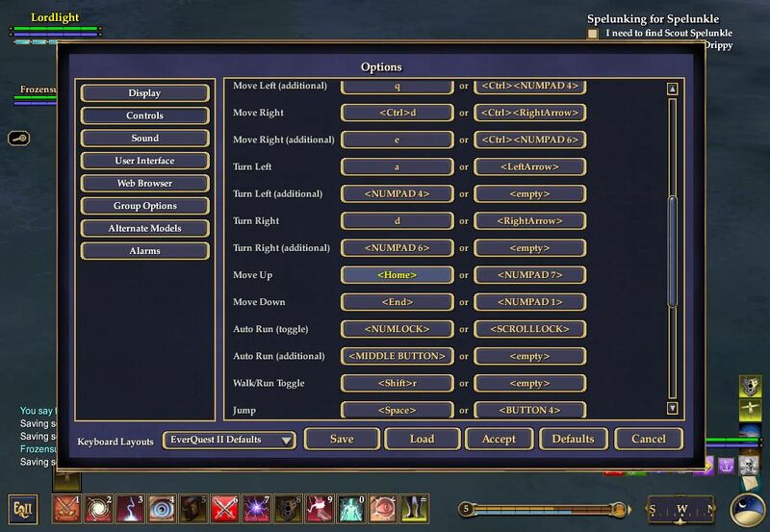Select the Move Up <Home> keybind field
The image size is (770, 532).
(x=397, y=275)
